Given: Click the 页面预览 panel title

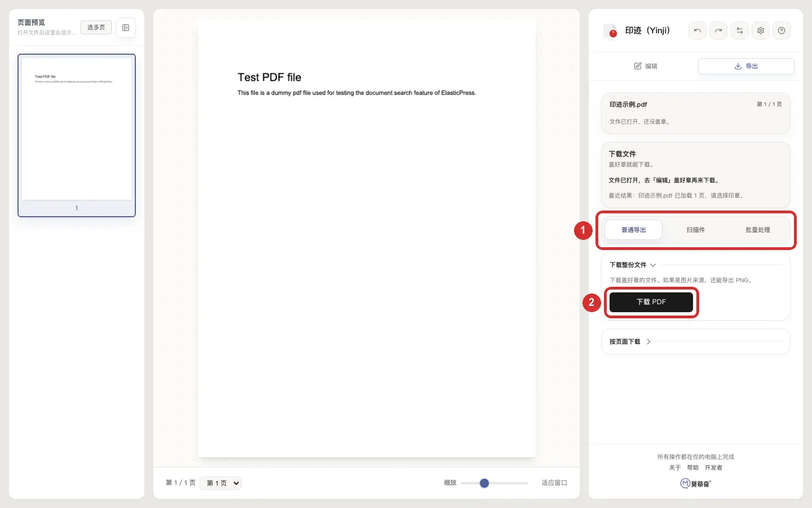Looking at the screenshot, I should pyautogui.click(x=31, y=23).
